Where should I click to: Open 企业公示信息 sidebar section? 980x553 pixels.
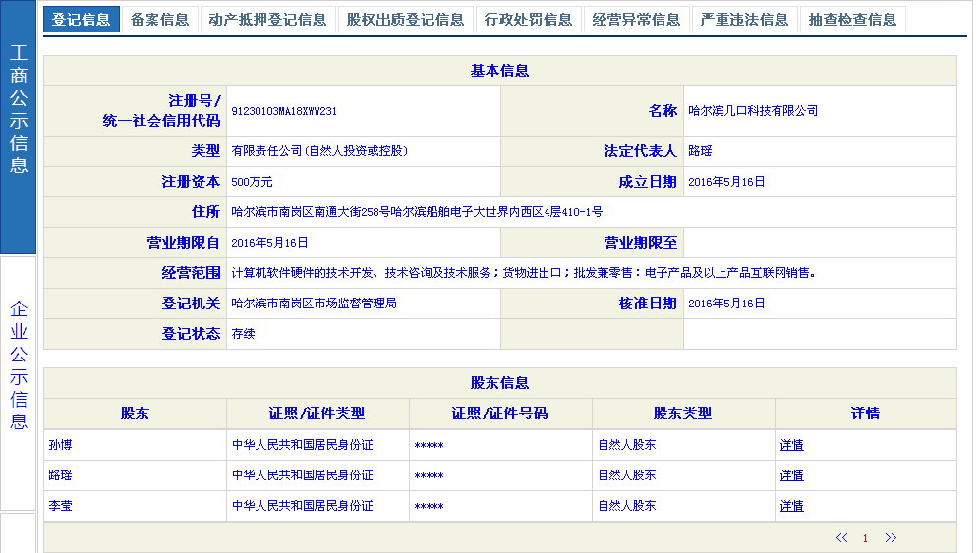click(x=19, y=365)
